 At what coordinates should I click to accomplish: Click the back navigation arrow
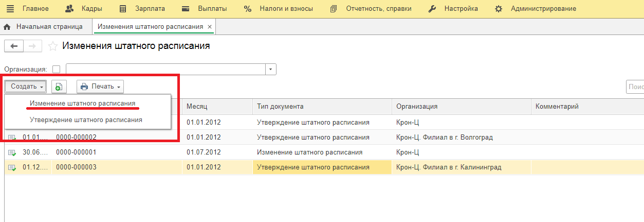[x=14, y=46]
